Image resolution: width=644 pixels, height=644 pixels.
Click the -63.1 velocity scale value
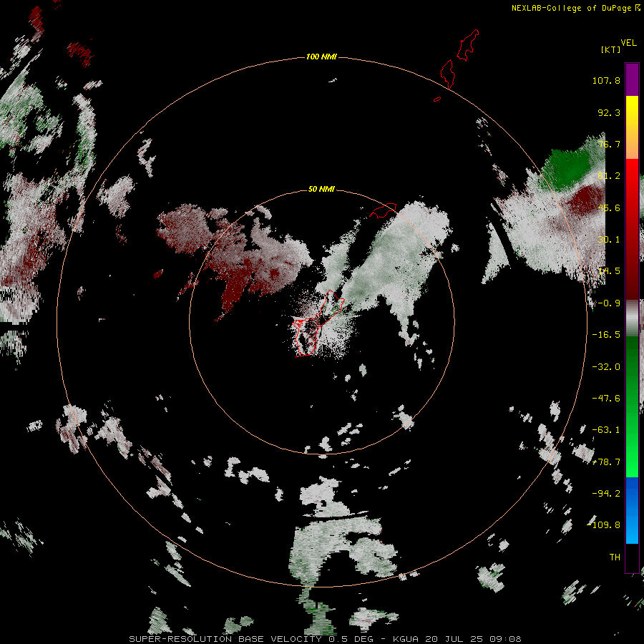point(606,430)
